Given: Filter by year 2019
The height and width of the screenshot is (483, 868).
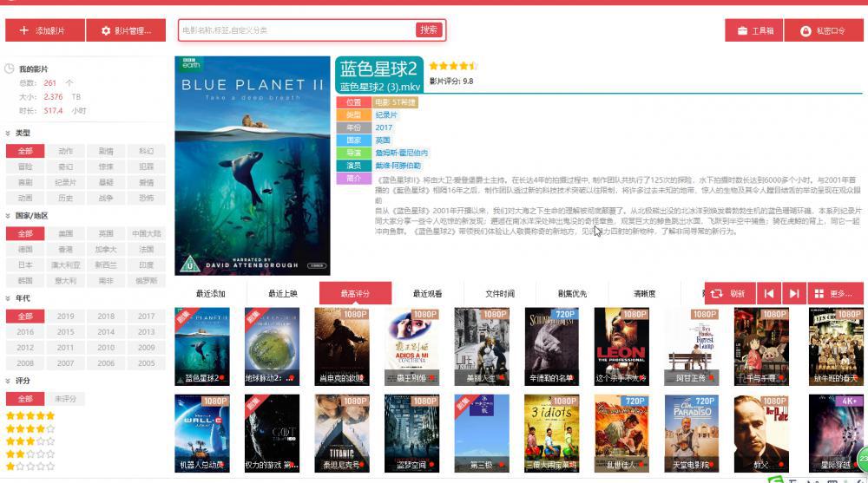Looking at the screenshot, I should 65,316.
